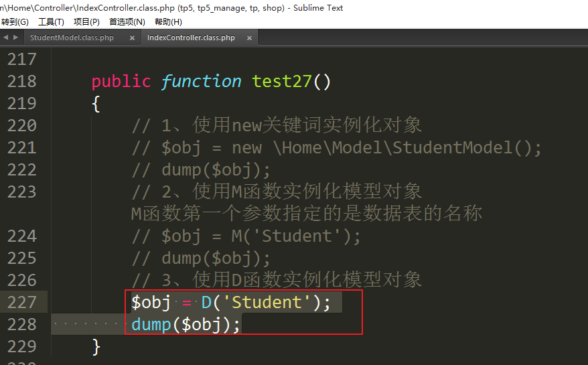Place cursor on test27 function name
Image resolution: width=588 pixels, height=365 pixels.
pyautogui.click(x=282, y=82)
